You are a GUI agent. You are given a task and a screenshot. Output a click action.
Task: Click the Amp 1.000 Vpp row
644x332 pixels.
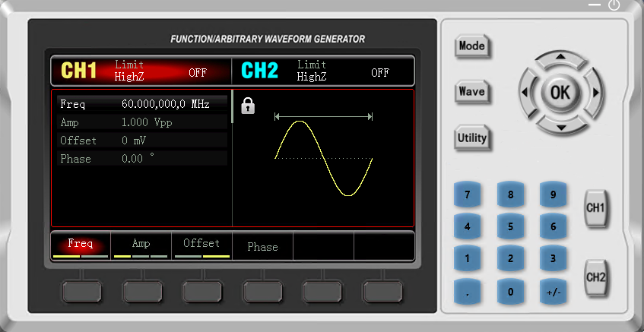tap(142, 122)
